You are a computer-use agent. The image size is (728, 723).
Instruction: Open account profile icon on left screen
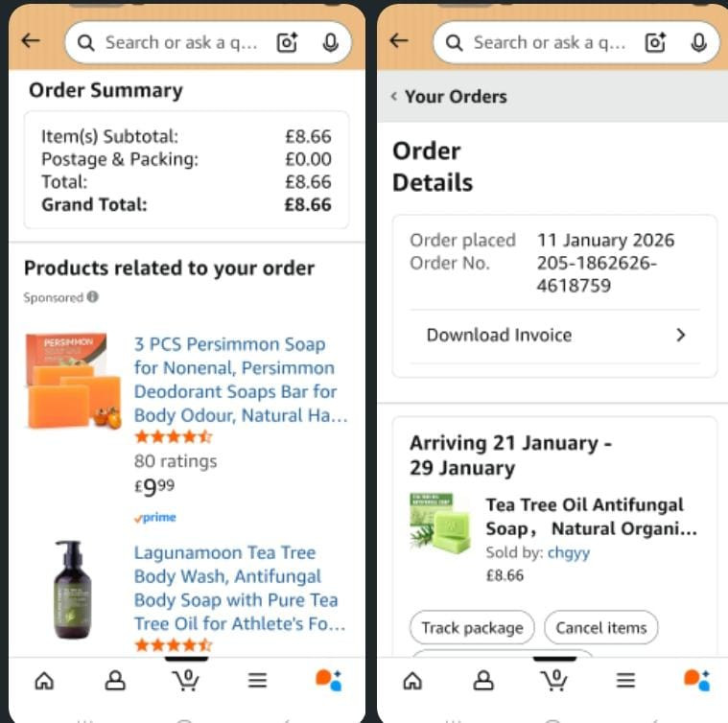pos(115,681)
